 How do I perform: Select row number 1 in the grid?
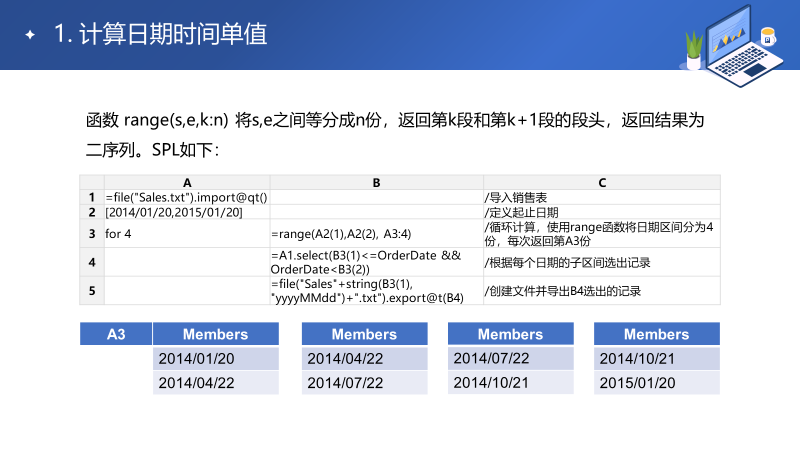[x=92, y=197]
